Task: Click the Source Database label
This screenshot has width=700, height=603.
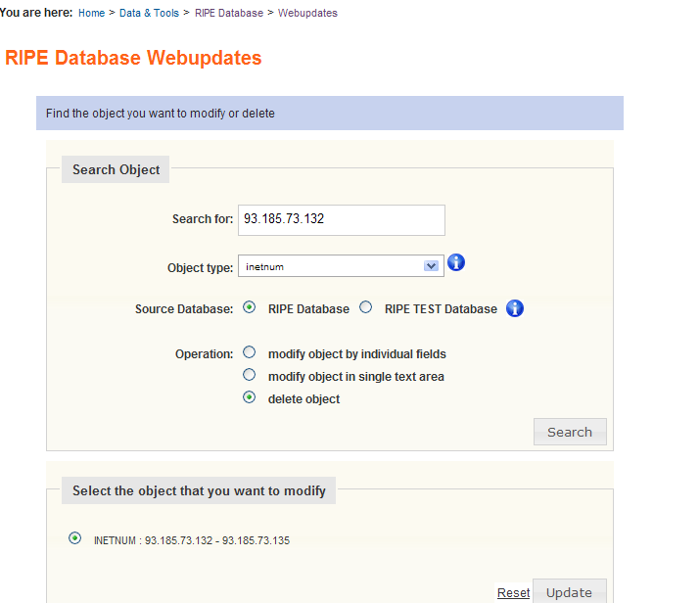Action: tap(184, 309)
